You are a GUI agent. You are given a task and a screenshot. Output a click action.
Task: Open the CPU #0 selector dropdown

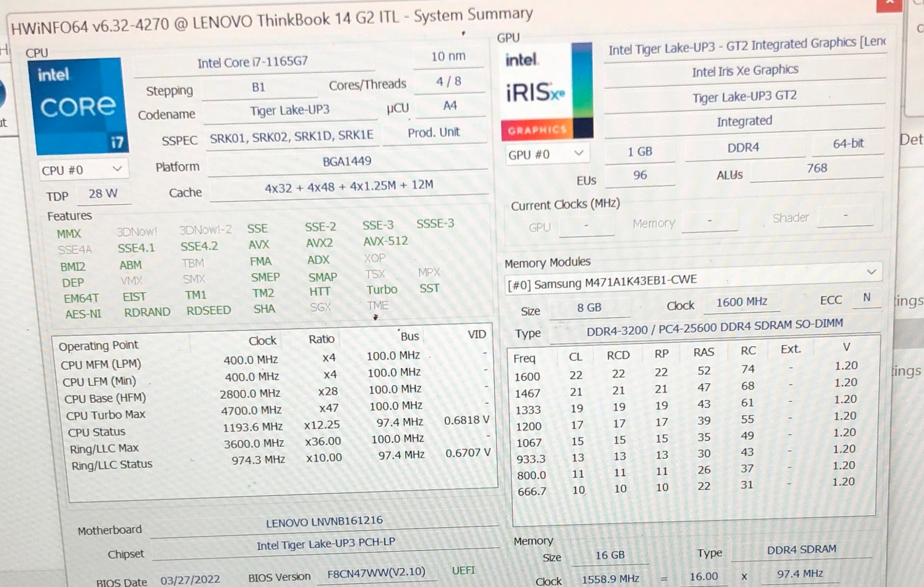tap(83, 170)
